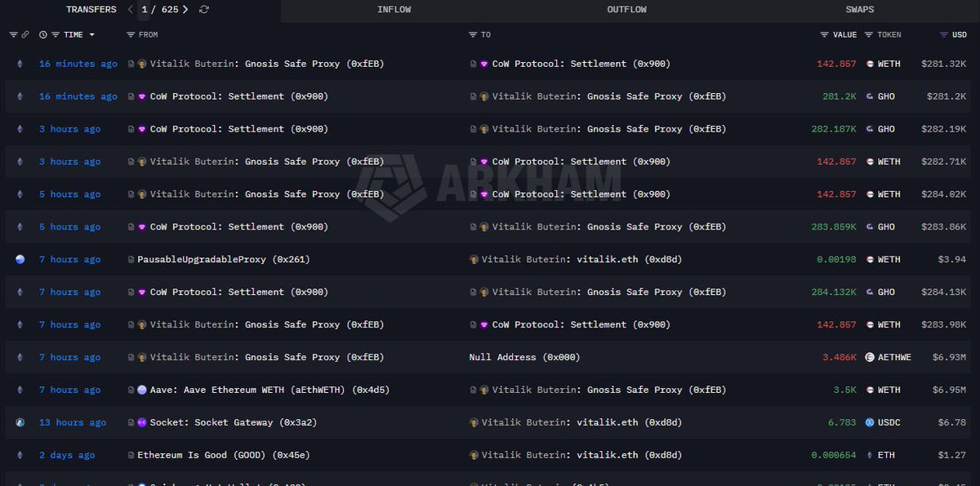Click the link icon in header row

pyautogui.click(x=25, y=35)
